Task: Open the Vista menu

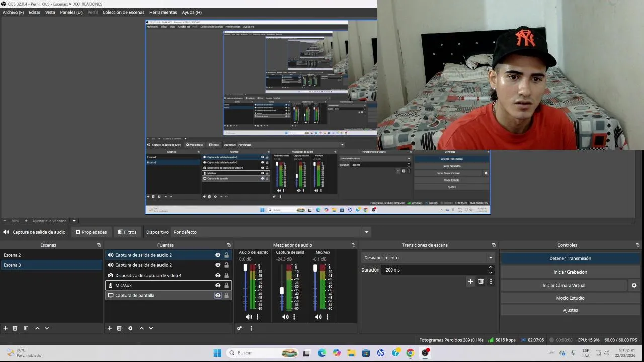Action: 50,12
